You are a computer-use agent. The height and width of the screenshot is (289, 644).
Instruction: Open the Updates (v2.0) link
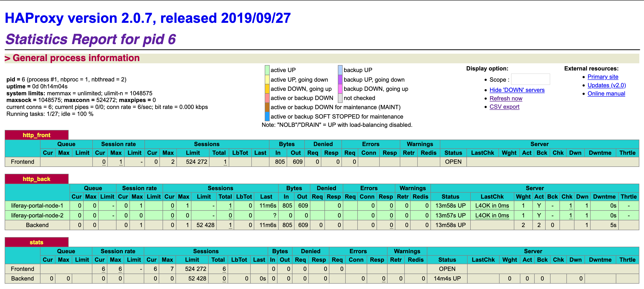(x=606, y=85)
